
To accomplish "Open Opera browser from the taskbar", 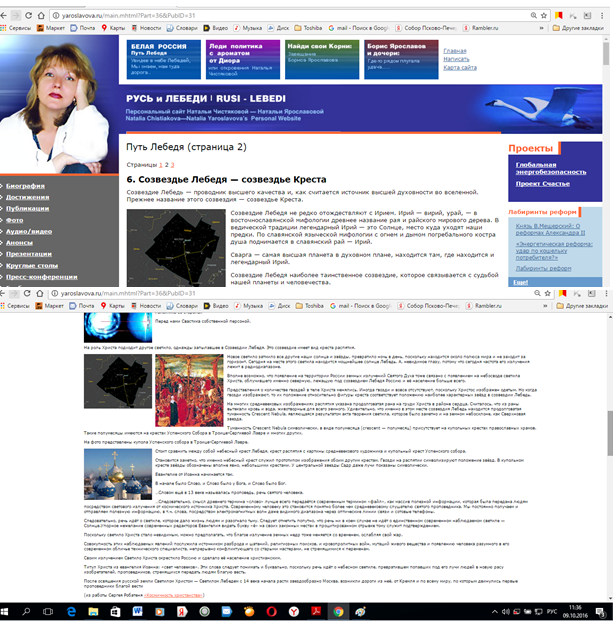I will (271, 612).
